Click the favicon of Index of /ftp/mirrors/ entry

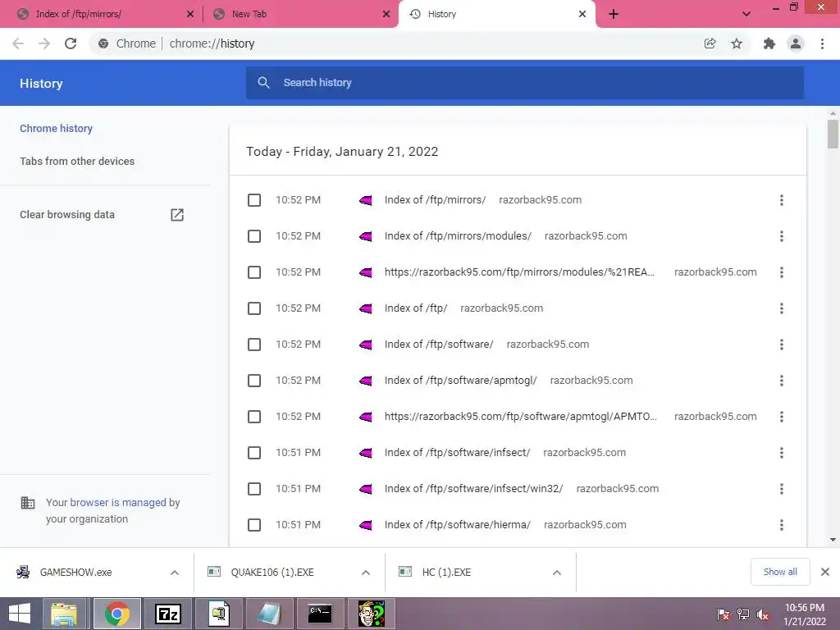[x=366, y=200]
